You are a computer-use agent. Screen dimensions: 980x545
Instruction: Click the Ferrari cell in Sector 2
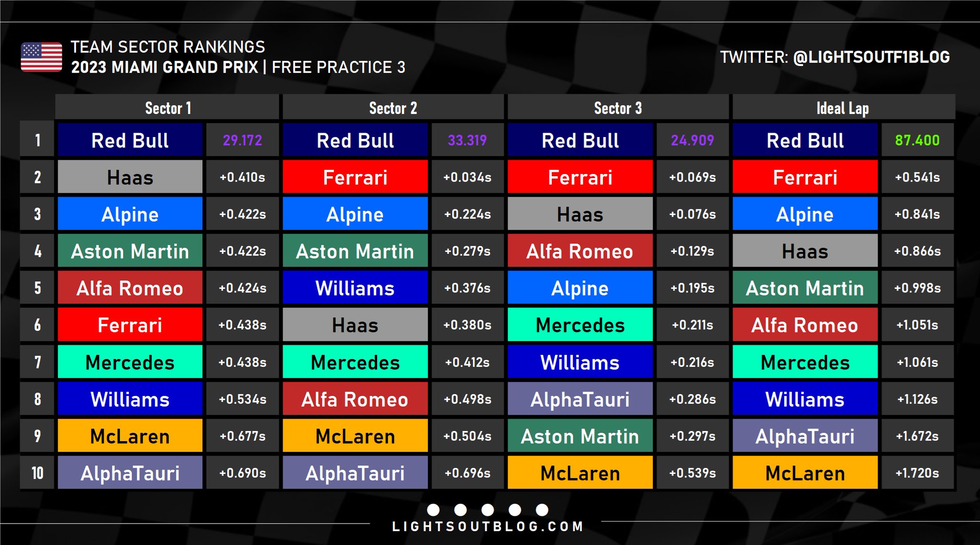(x=355, y=177)
